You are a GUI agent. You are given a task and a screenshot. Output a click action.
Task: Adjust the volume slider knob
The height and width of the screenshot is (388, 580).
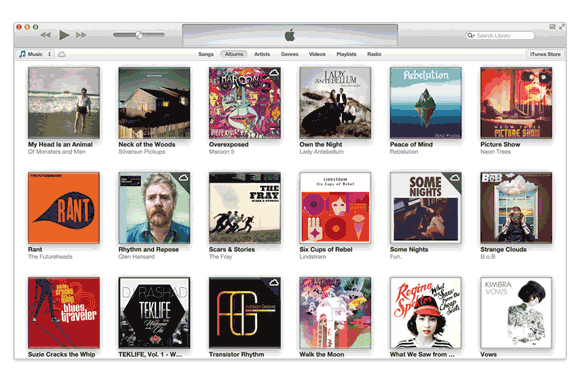point(139,35)
